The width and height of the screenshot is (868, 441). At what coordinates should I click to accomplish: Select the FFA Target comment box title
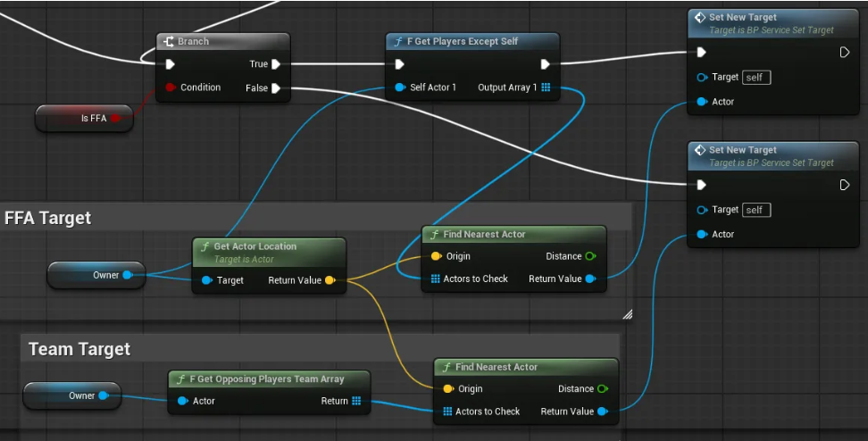(47, 218)
